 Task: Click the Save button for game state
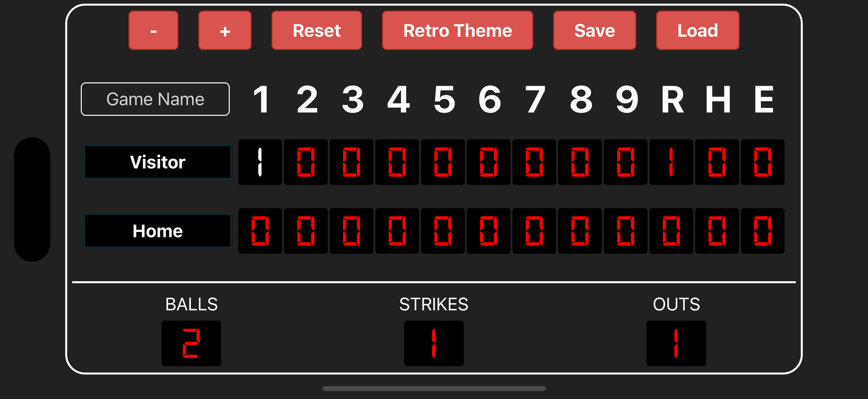[x=595, y=31]
